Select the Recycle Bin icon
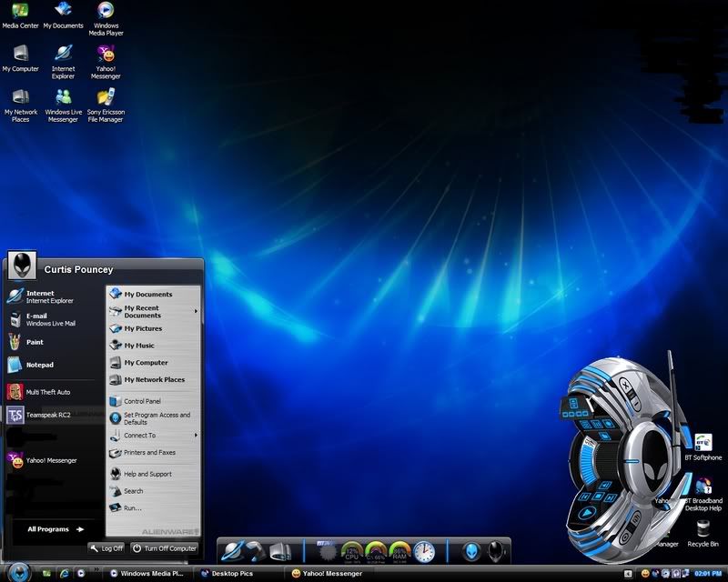 click(703, 534)
